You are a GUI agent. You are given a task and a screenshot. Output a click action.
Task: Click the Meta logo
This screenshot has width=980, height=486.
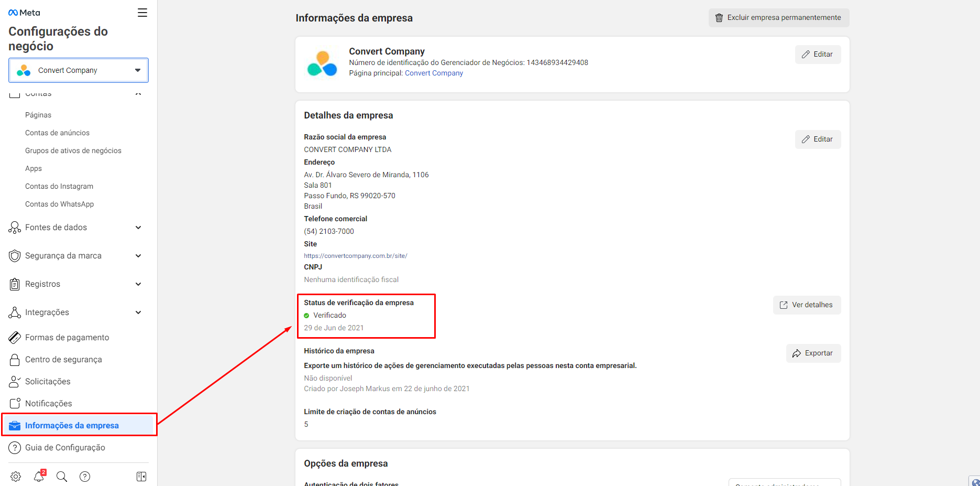(24, 13)
